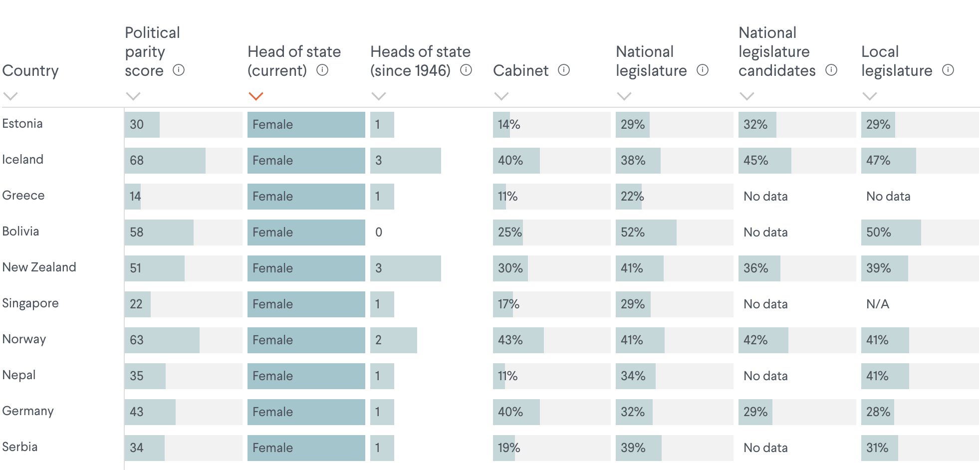Show info for the Cabinet column
This screenshot has height=470, width=980.
(564, 70)
